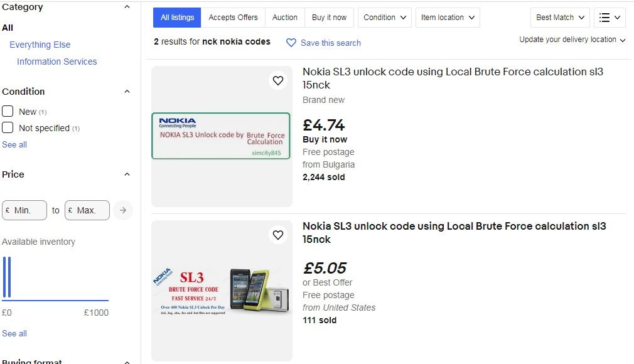634x364 pixels.
Task: Open the Best Match sort dropdown
Action: pyautogui.click(x=560, y=18)
